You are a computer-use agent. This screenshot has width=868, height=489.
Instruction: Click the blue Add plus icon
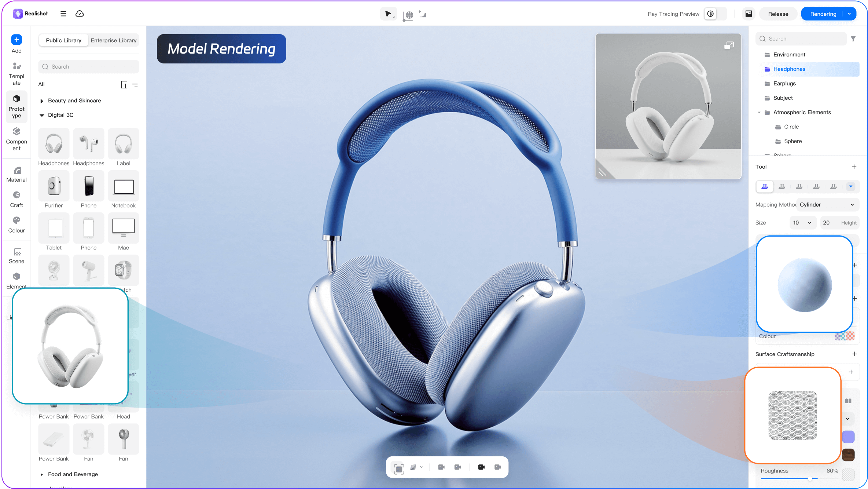tap(16, 40)
